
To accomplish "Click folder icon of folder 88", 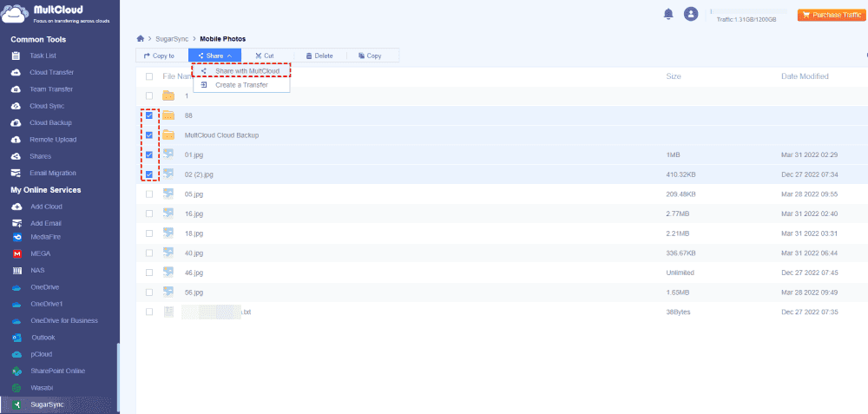I will (x=168, y=115).
